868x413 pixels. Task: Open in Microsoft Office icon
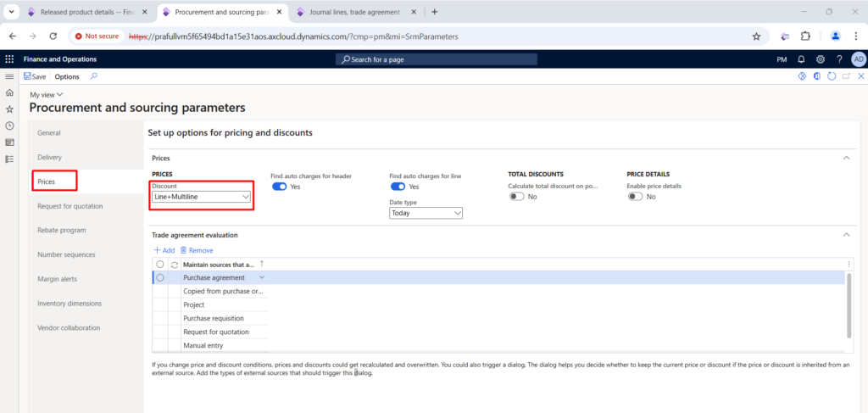pos(816,76)
